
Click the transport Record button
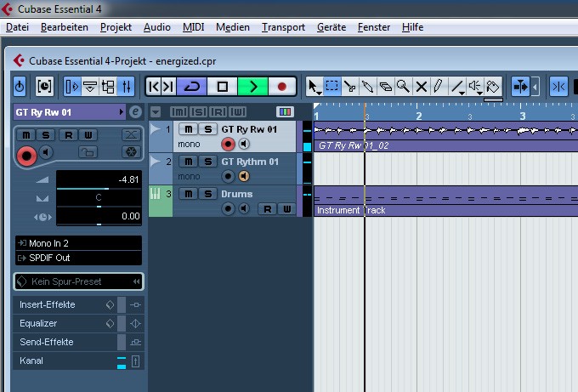(x=282, y=87)
